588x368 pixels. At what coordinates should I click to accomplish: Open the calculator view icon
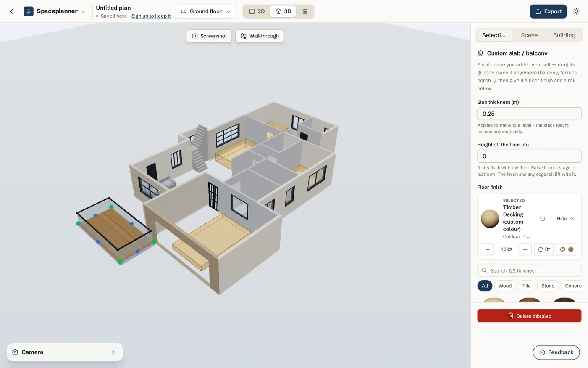point(305,11)
